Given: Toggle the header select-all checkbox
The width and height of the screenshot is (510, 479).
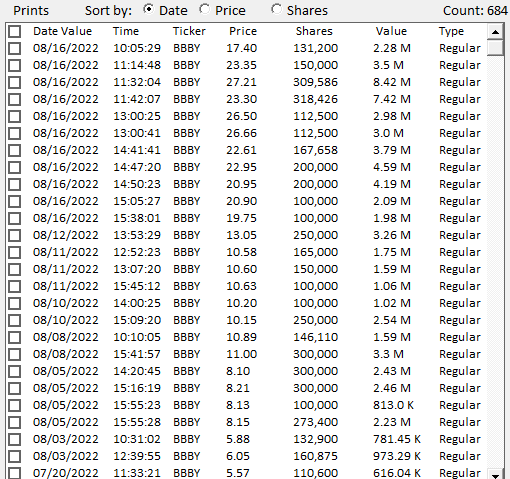Looking at the screenshot, I should (x=15, y=31).
